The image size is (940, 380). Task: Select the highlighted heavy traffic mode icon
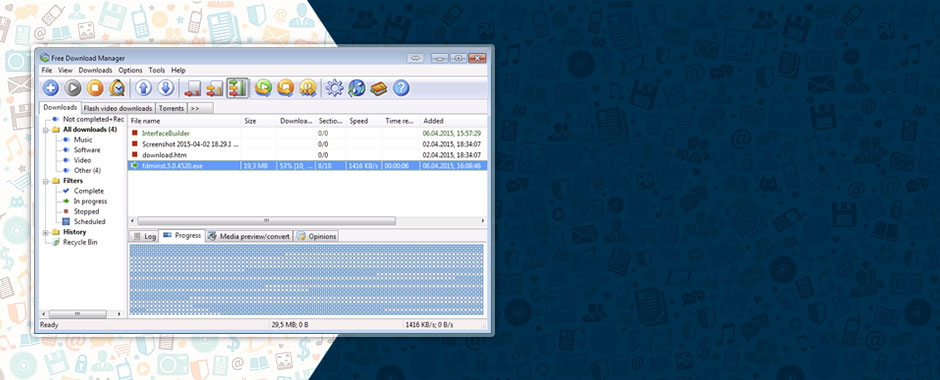click(x=237, y=89)
